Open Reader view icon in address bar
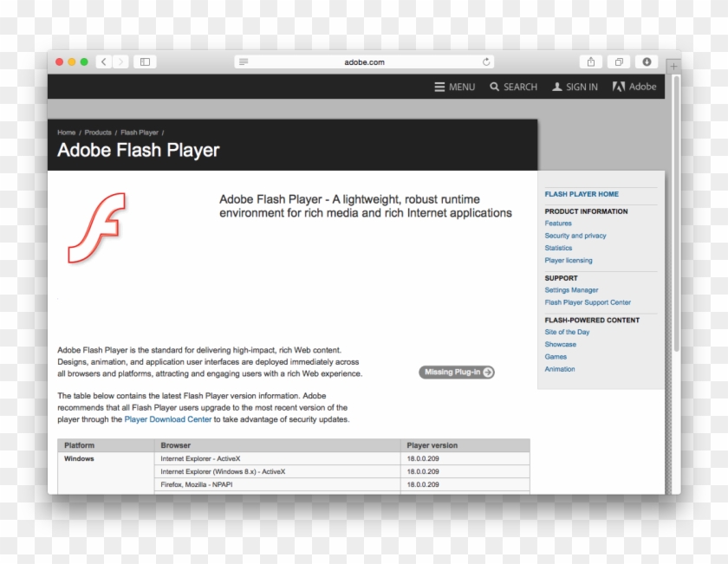The image size is (728, 564). 244,62
